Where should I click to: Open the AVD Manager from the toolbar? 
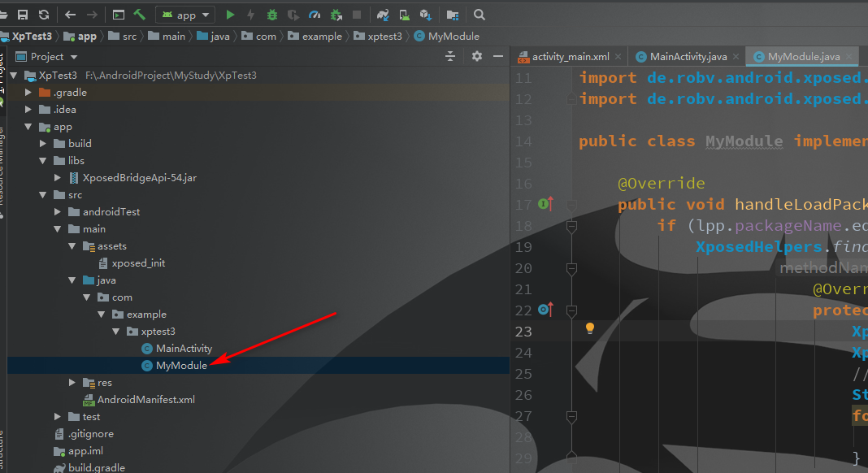click(403, 14)
